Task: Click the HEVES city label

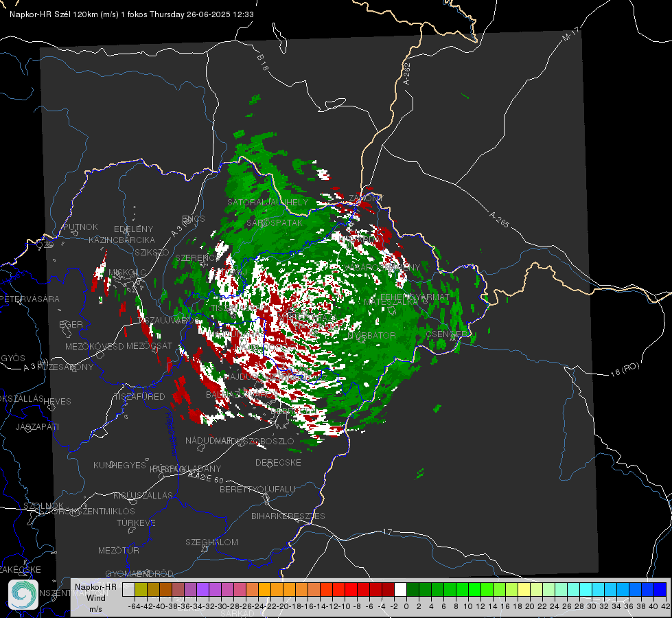Action: tap(57, 402)
